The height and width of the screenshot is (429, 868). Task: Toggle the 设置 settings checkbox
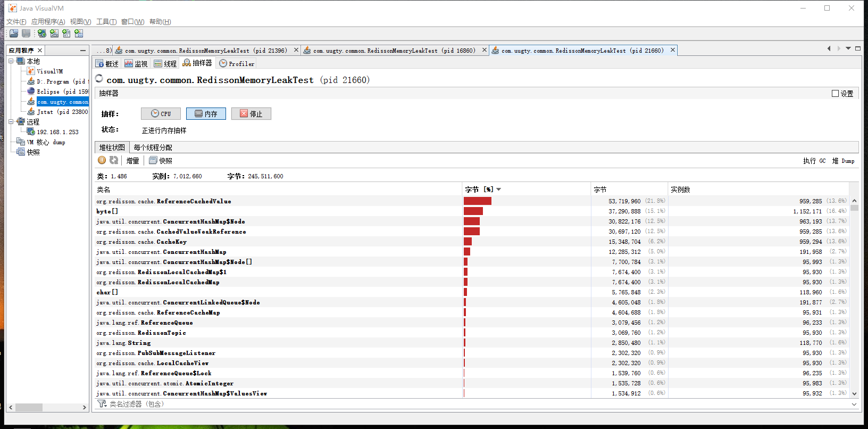click(x=835, y=93)
